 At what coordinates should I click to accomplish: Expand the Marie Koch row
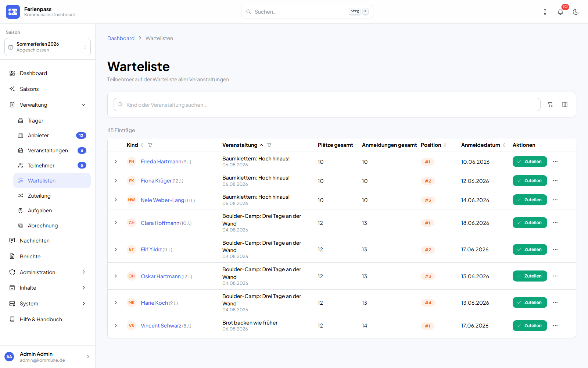click(x=116, y=302)
